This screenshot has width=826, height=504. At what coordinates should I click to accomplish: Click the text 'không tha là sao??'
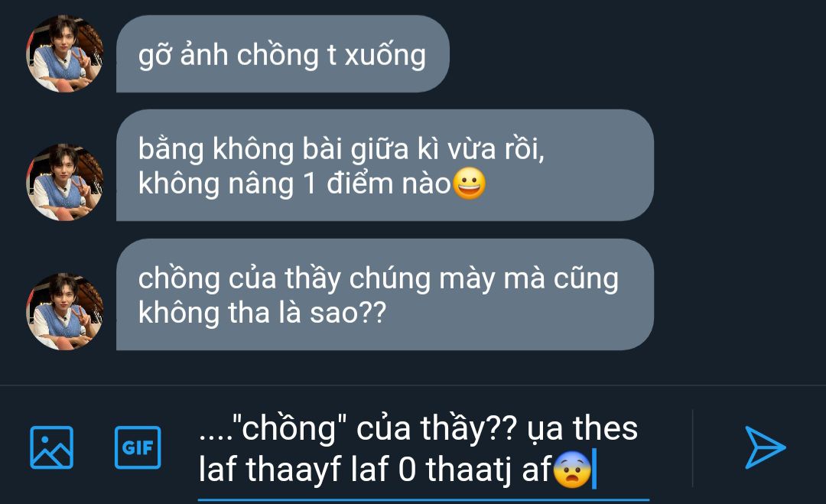coord(262,313)
